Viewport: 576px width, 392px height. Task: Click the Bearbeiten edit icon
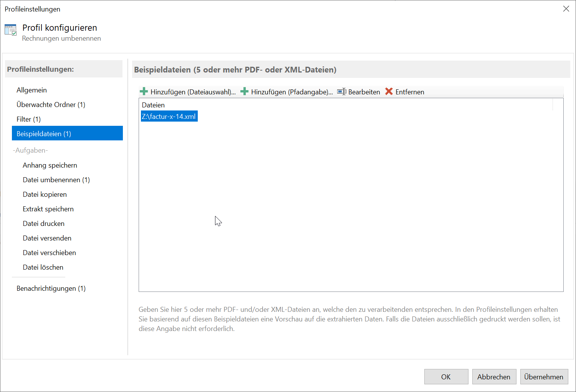(341, 92)
